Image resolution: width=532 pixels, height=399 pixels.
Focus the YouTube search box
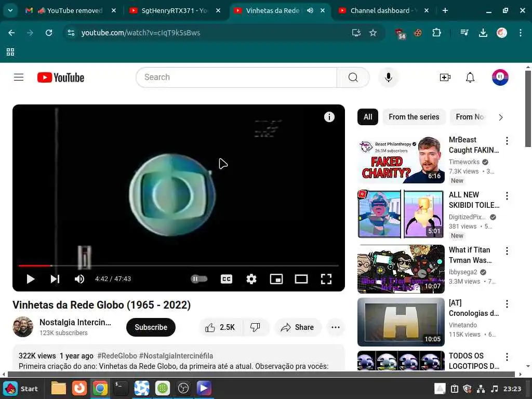click(236, 77)
